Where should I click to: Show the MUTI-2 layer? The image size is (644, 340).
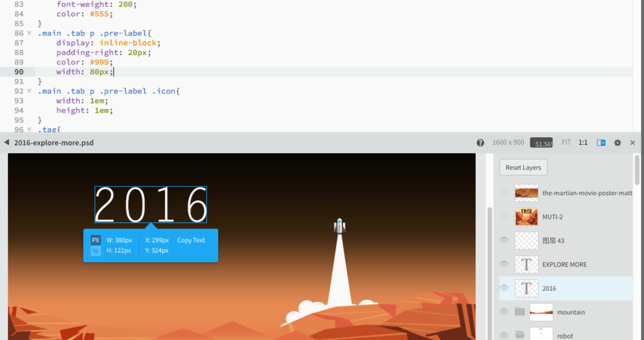(x=504, y=217)
